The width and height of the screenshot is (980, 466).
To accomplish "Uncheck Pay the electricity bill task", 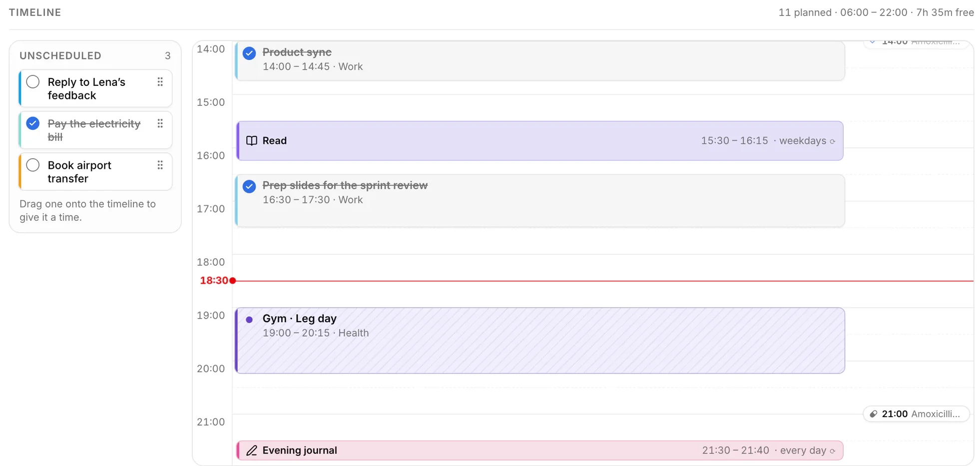I will point(33,123).
